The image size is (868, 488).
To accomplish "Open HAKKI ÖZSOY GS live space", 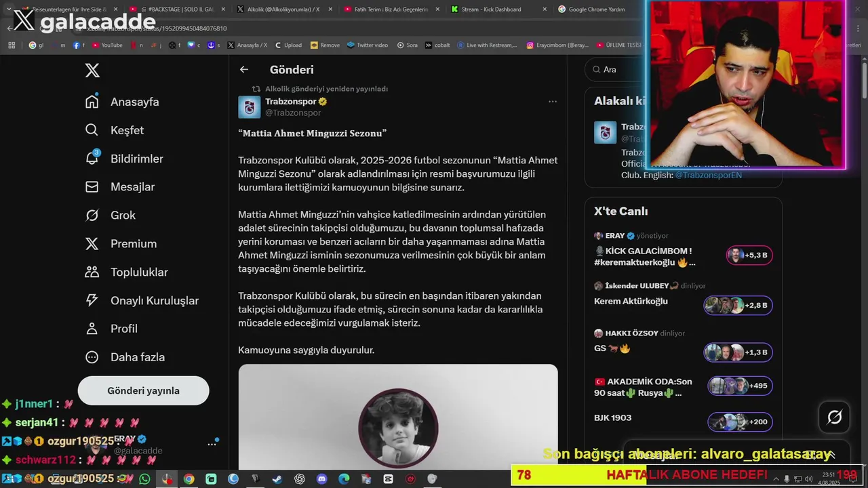I will [612, 348].
